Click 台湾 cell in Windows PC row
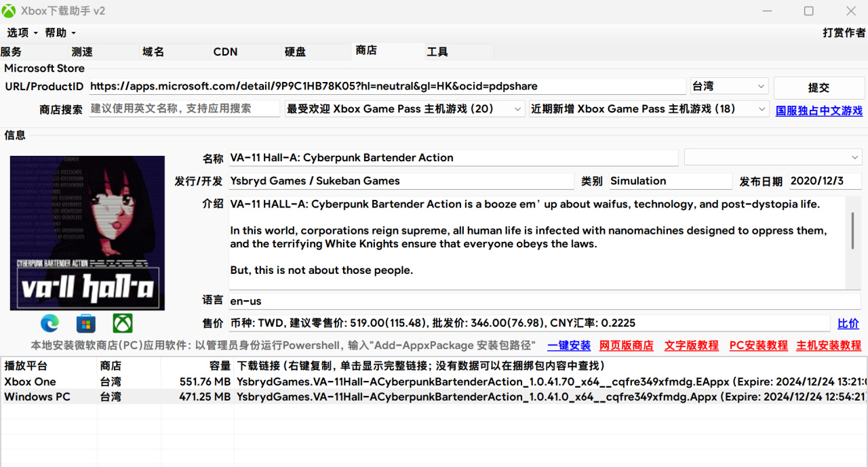868x467 pixels. click(111, 397)
